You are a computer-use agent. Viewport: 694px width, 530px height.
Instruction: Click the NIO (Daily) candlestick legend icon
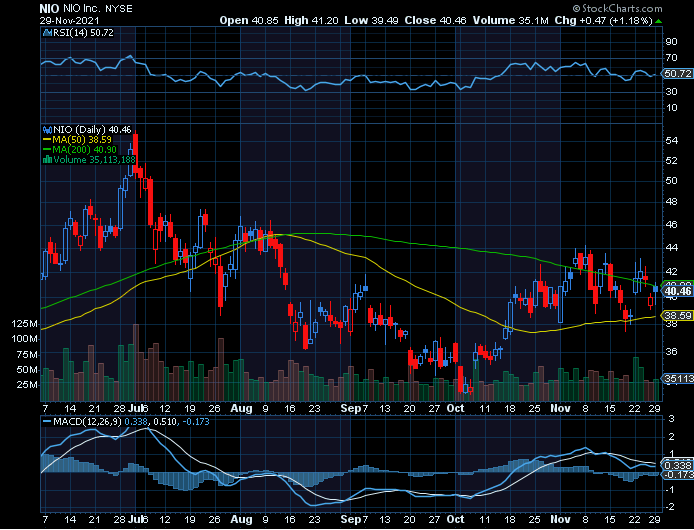[x=47, y=130]
